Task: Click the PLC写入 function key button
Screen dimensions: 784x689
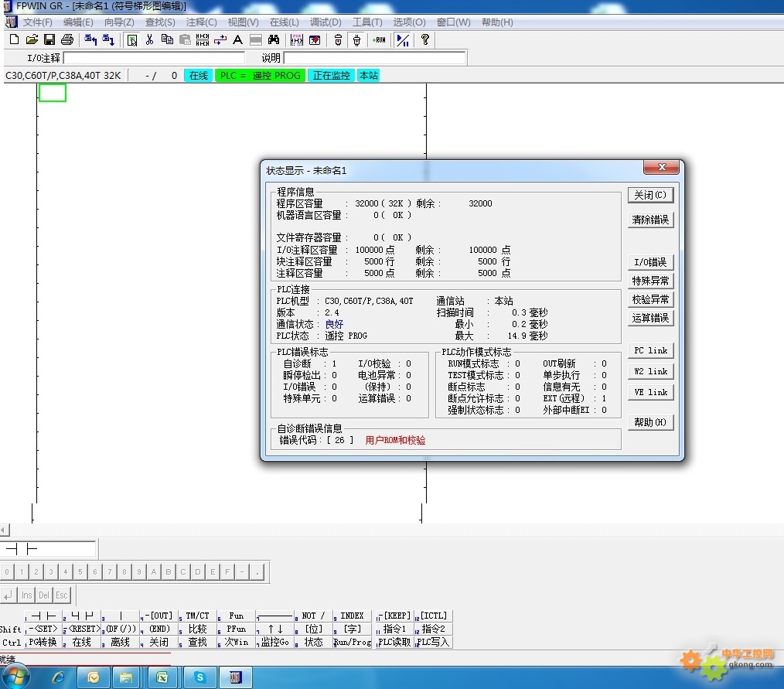Action: tap(433, 642)
